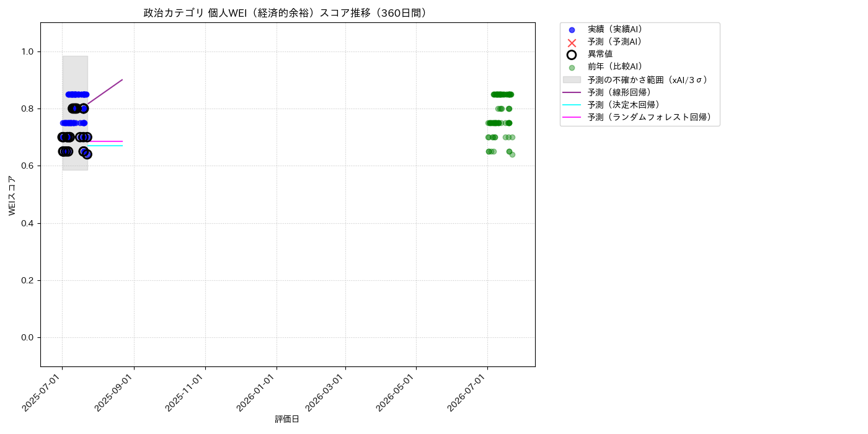The width and height of the screenshot is (868, 434).
Task: Click the x-axis label 評価日
Action: pyautogui.click(x=287, y=419)
